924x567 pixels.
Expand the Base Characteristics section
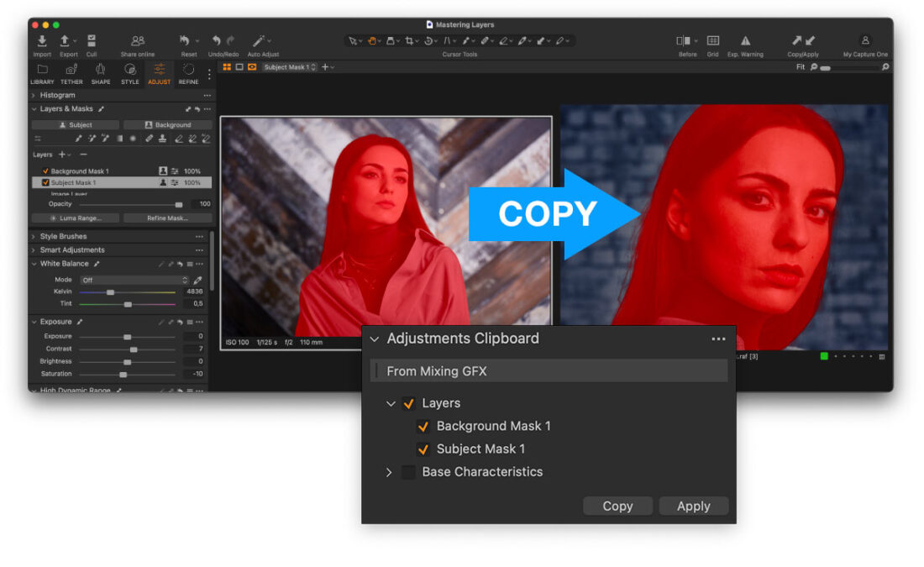point(391,472)
